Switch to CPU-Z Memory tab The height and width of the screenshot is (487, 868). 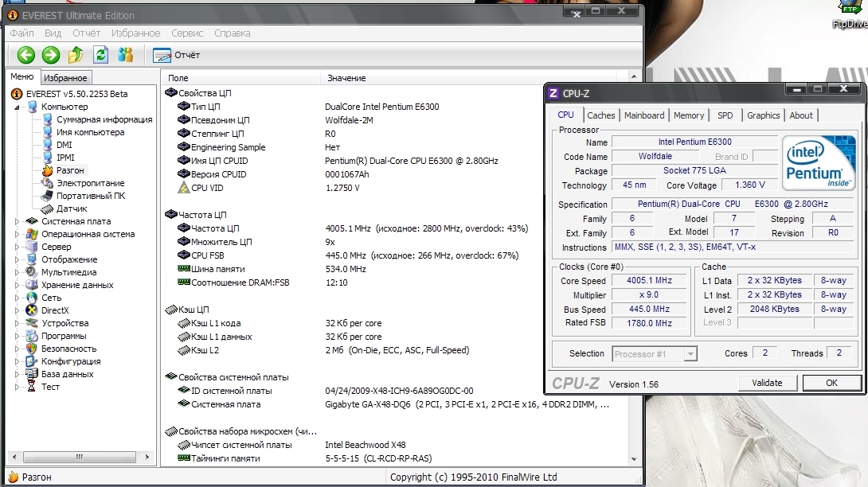coord(689,115)
